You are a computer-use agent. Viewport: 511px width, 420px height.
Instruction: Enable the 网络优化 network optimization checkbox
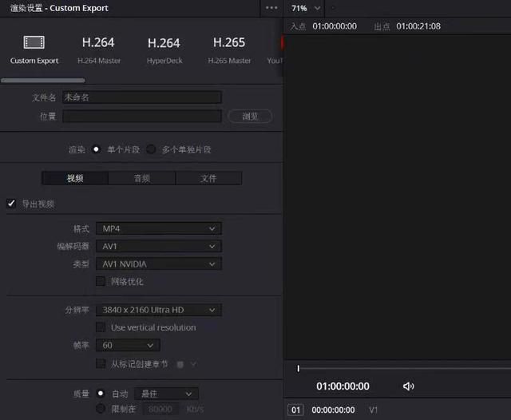point(101,281)
